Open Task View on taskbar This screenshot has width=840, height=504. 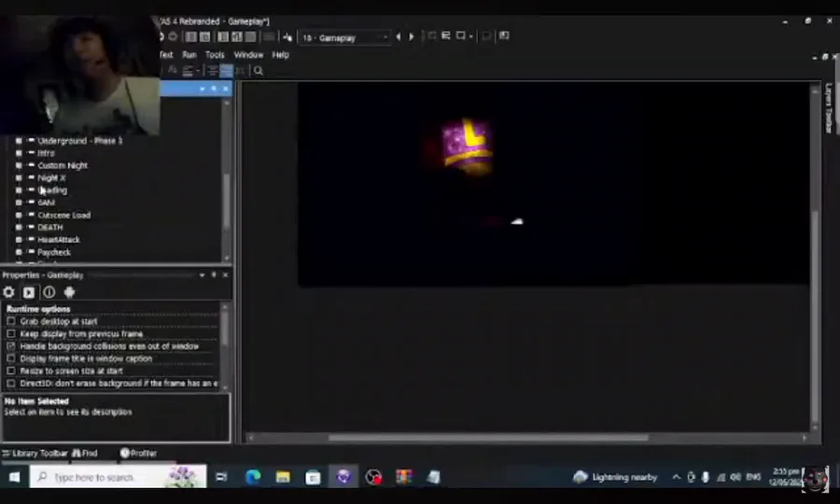tap(221, 476)
